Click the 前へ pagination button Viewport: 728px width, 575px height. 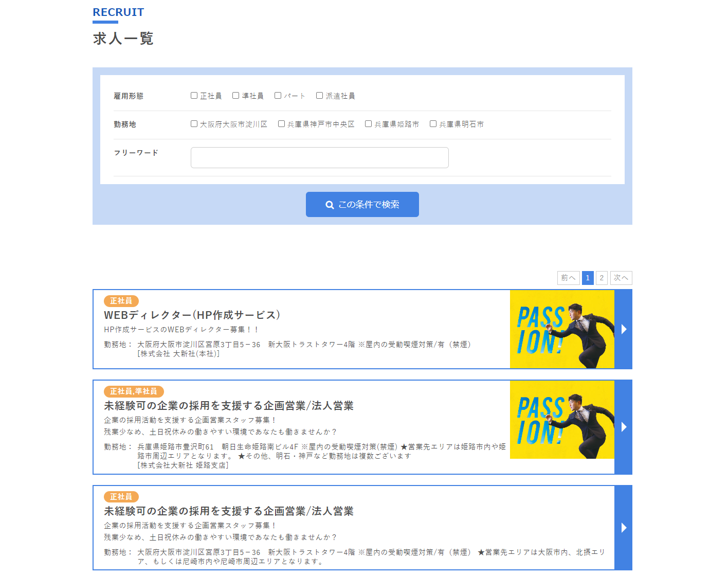pos(569,278)
